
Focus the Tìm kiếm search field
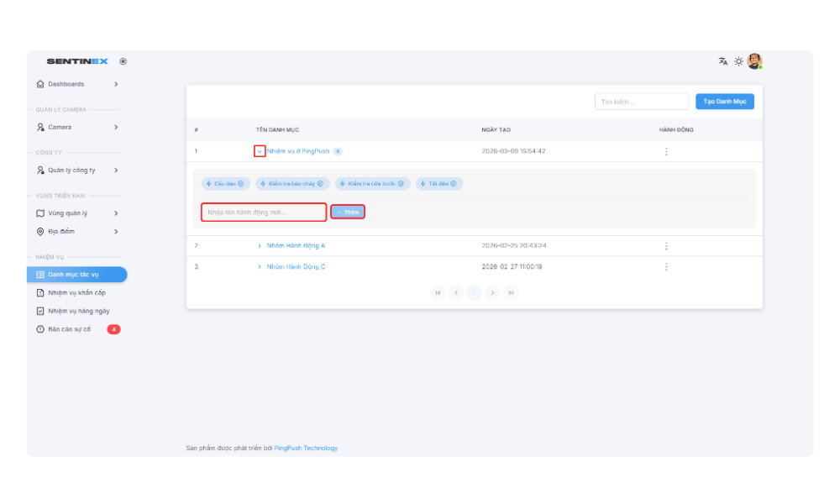[642, 102]
